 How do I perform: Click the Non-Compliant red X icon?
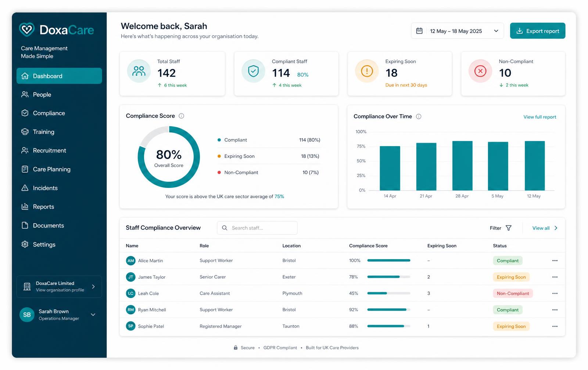point(480,71)
